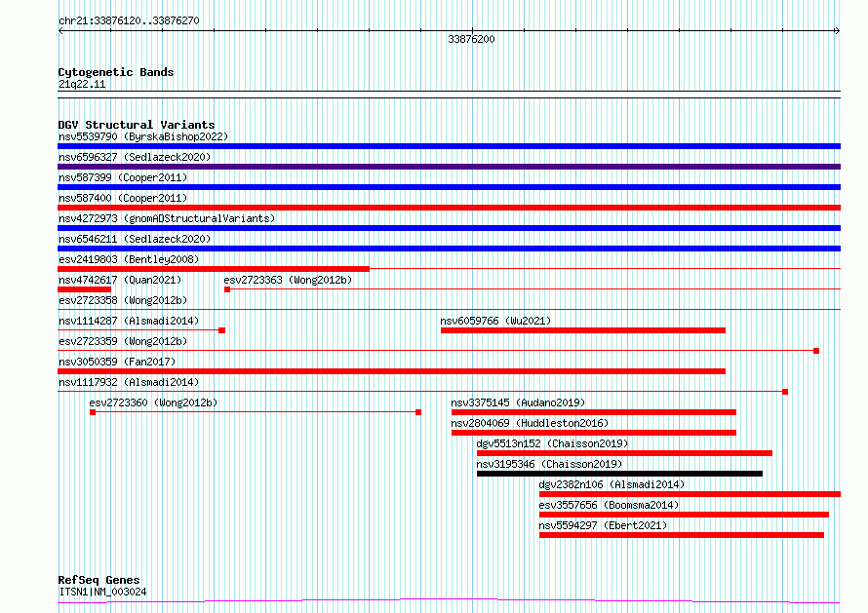Open esv2723360 (Wong2012b) label
The width and height of the screenshot is (868, 613).
pyautogui.click(x=153, y=402)
